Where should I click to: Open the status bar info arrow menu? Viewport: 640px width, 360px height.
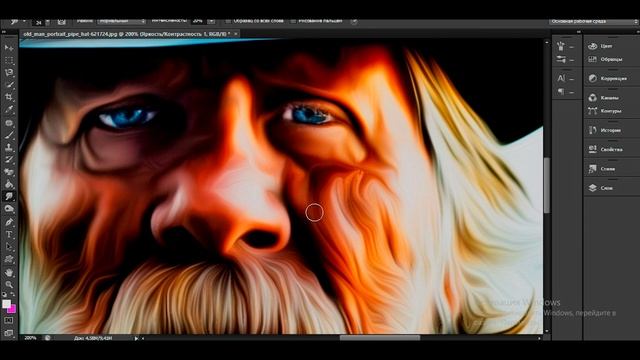136,338
